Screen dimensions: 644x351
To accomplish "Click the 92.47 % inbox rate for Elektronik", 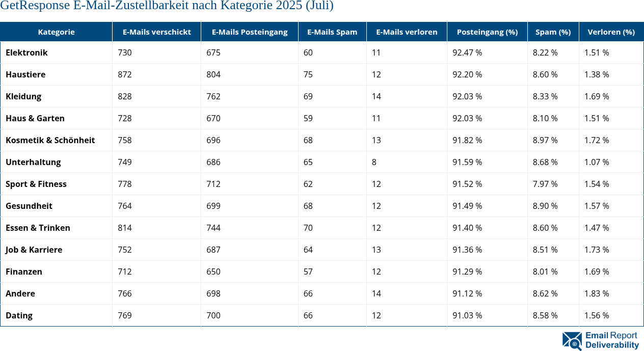I will (467, 52).
